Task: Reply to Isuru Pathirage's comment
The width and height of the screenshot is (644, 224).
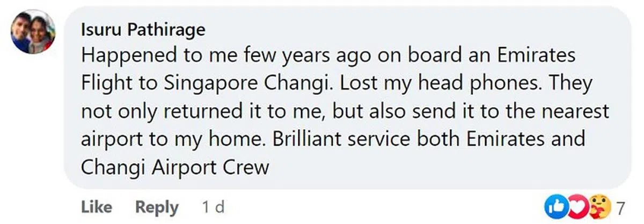Action: [x=157, y=207]
